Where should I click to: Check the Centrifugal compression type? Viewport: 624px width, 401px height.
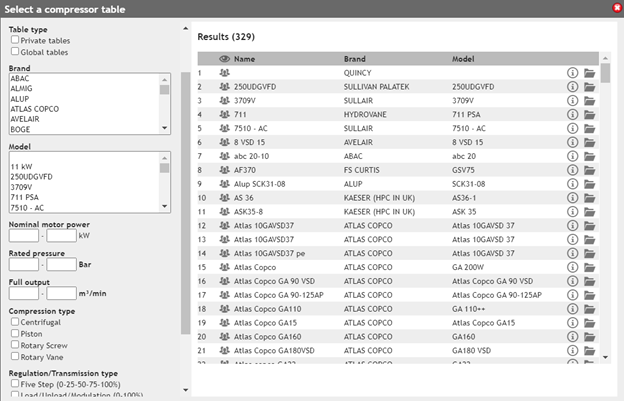(x=15, y=321)
